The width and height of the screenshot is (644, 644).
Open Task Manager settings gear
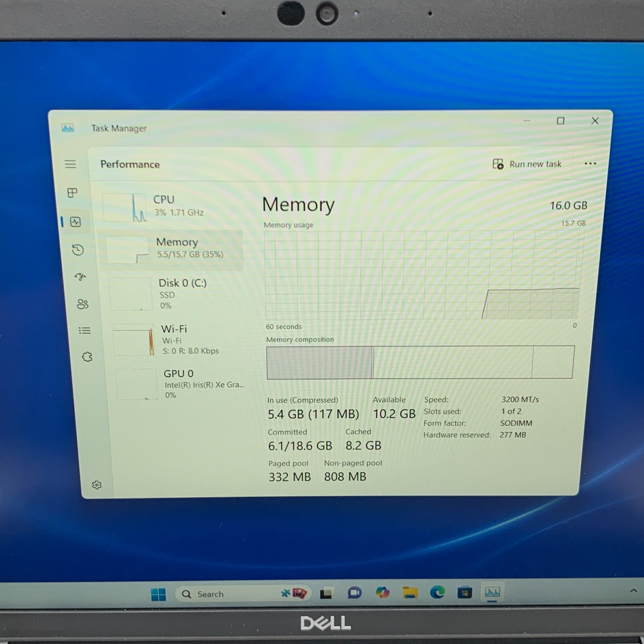97,485
